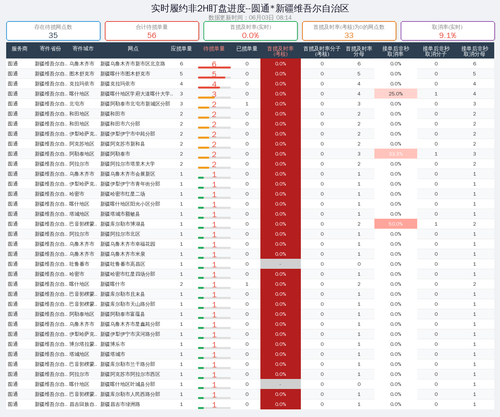The width and height of the screenshot is (500, 417).
Task: Sort by 首揽及时率分母 column header
Action: pos(359,51)
